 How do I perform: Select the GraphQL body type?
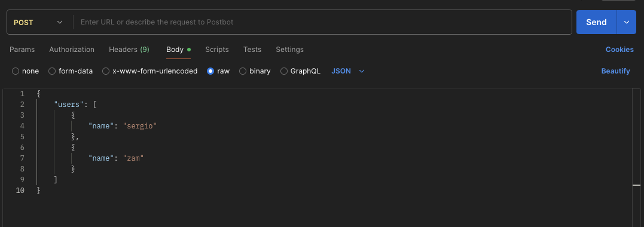pyautogui.click(x=300, y=71)
